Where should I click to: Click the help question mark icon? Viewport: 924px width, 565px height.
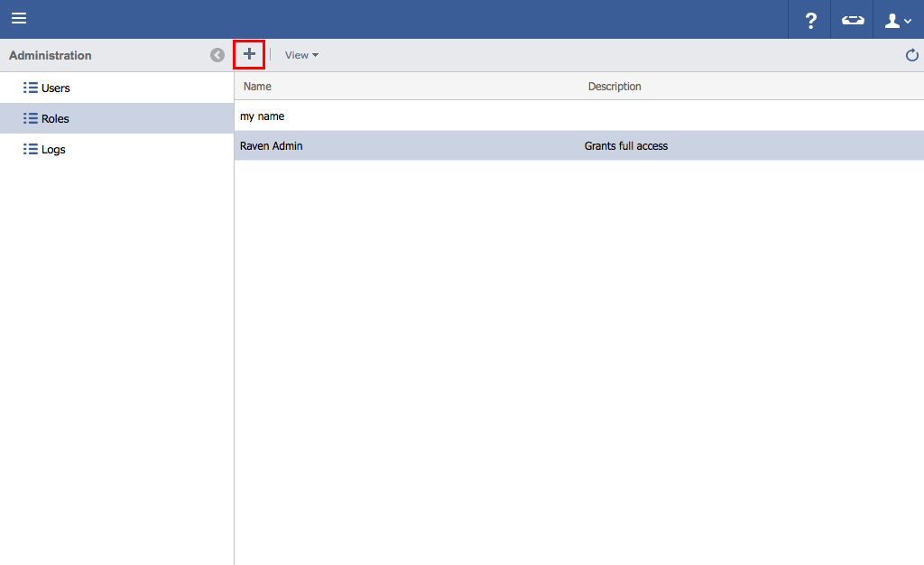tap(810, 20)
